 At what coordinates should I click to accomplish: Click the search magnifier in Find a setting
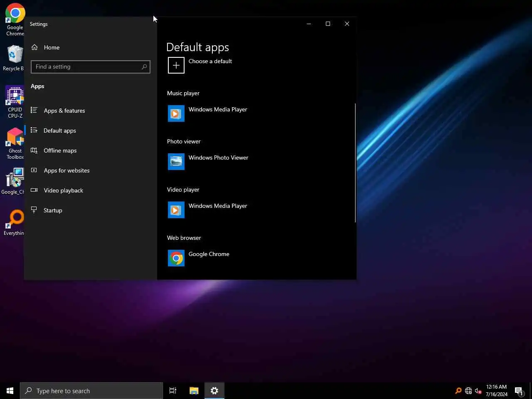[x=144, y=66]
